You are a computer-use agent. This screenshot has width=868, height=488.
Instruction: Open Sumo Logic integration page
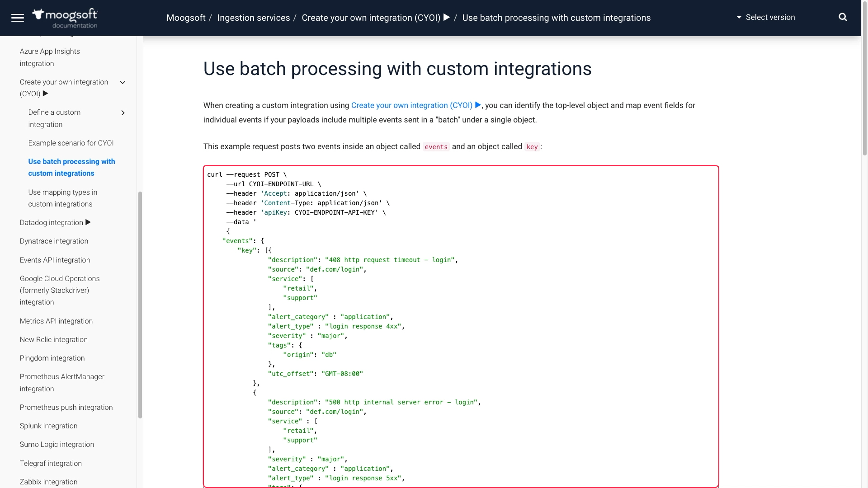click(x=57, y=444)
